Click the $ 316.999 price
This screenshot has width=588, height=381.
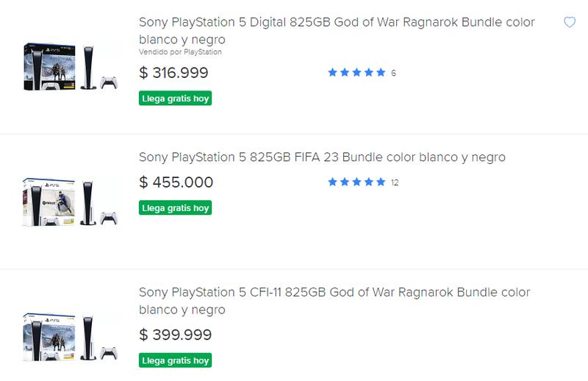tap(173, 73)
